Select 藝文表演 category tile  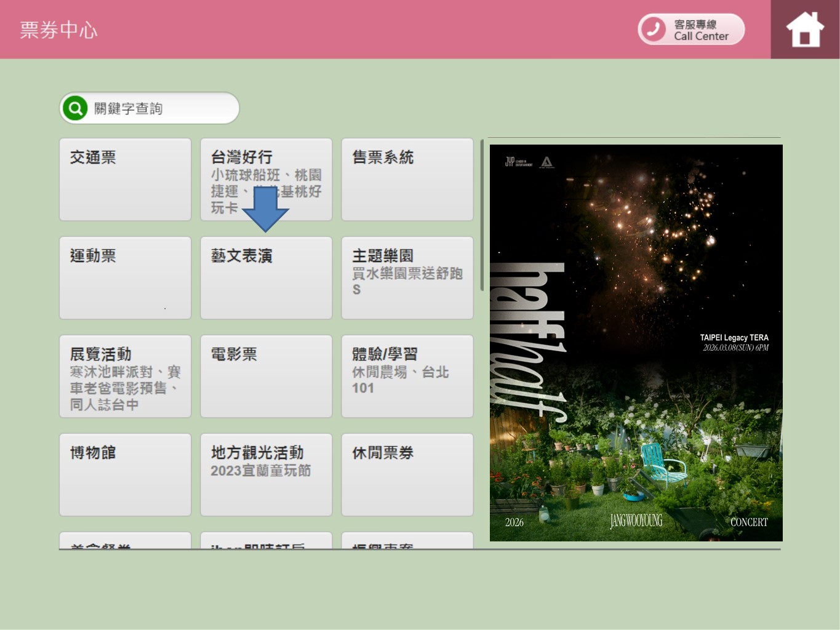(266, 277)
